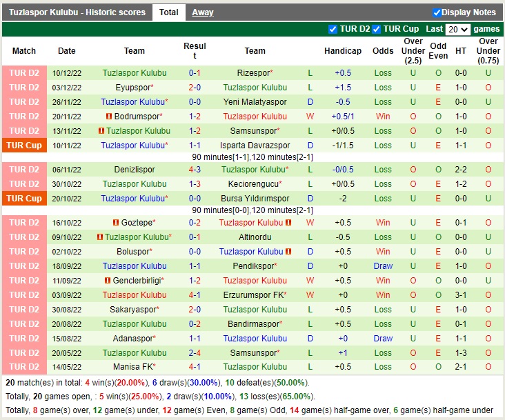
Task: Click TUR D2 league label on 10/12/22
Action: pyautogui.click(x=24, y=73)
